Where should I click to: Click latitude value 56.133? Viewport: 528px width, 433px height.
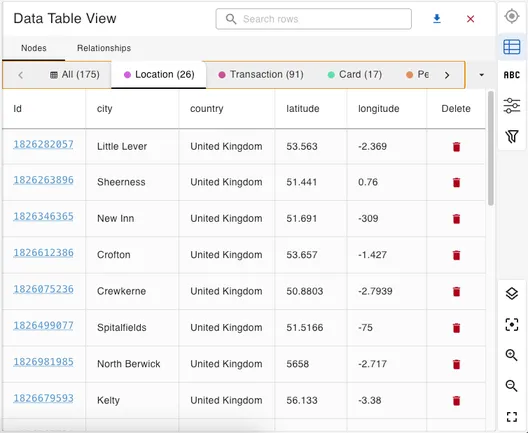click(x=302, y=401)
